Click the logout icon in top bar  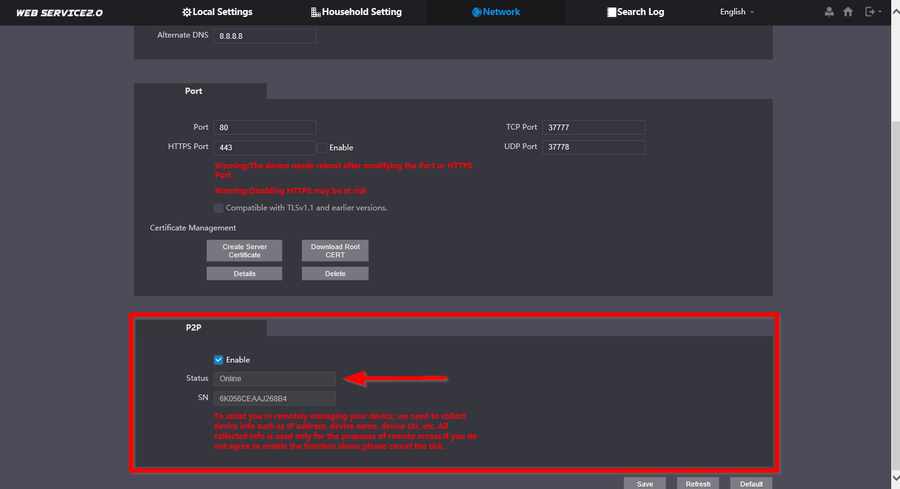coord(870,11)
